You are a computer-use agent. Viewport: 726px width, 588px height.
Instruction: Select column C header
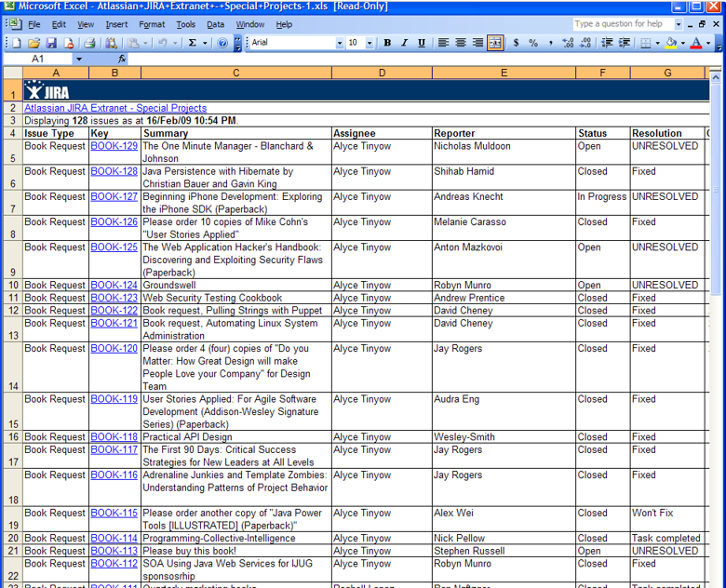(x=236, y=73)
